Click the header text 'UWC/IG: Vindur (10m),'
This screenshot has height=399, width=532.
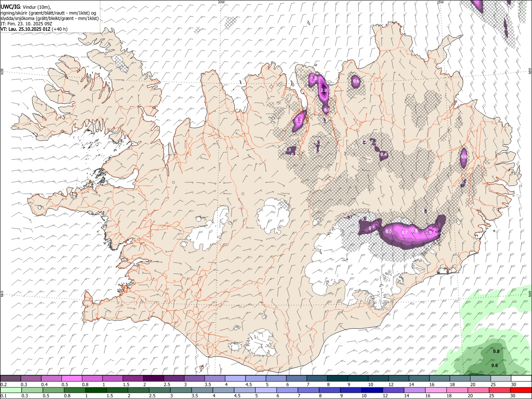tap(26, 7)
